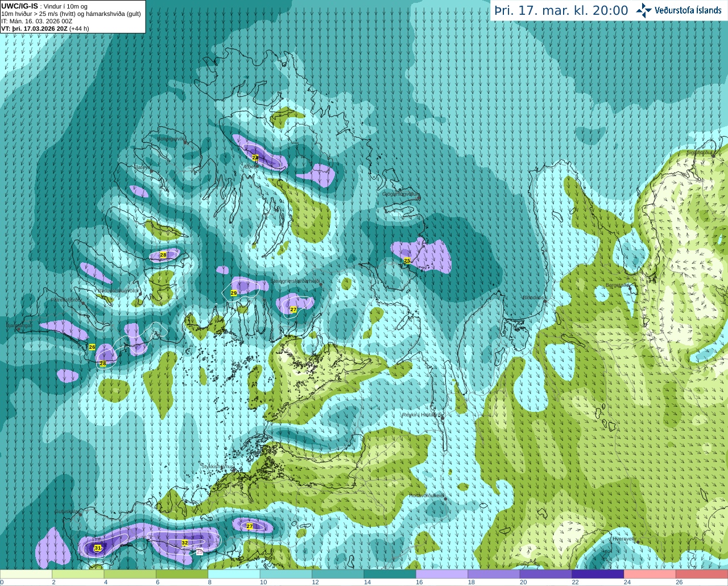Click the Bergstaðir station label
The width and height of the screenshot is (728, 586).
(x=618, y=285)
